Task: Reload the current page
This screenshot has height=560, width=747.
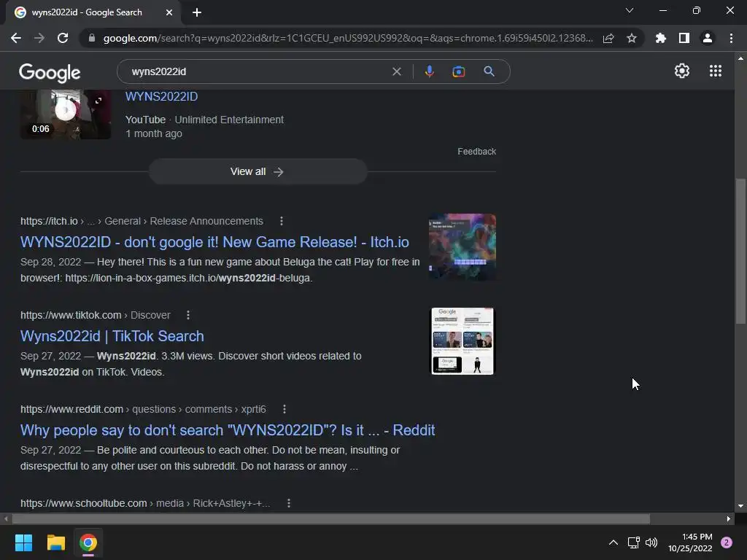Action: tap(63, 38)
